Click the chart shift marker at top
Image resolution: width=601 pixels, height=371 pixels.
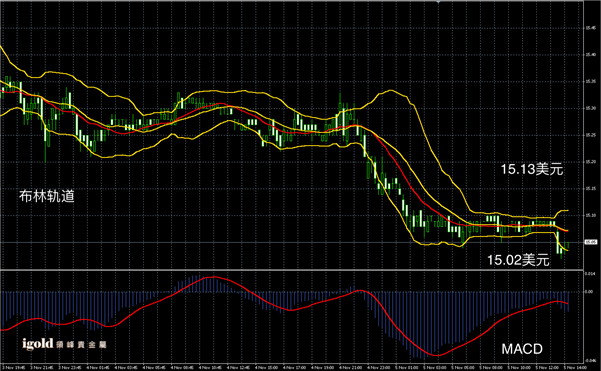click(438, 2)
